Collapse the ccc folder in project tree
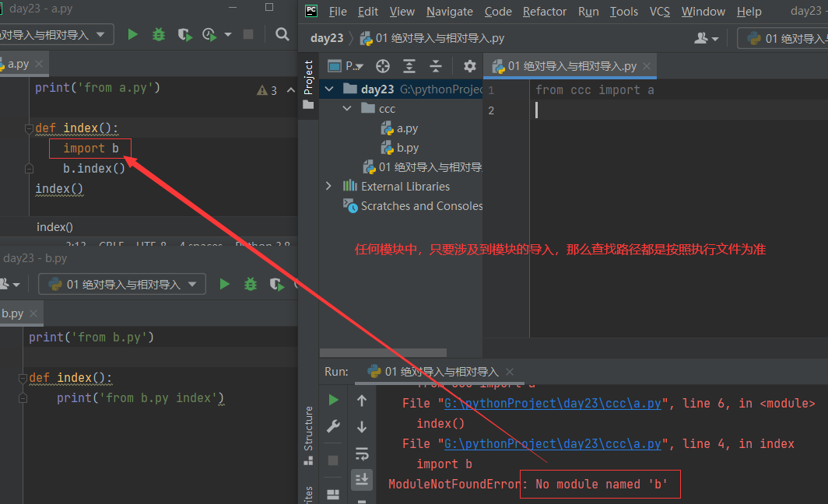Screen dimensions: 828x504 coord(347,109)
